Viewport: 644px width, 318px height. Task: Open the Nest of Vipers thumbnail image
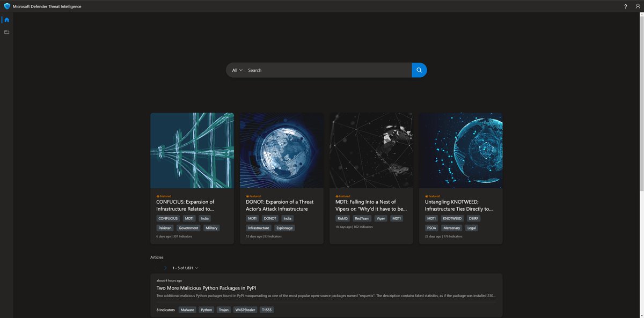tap(371, 150)
